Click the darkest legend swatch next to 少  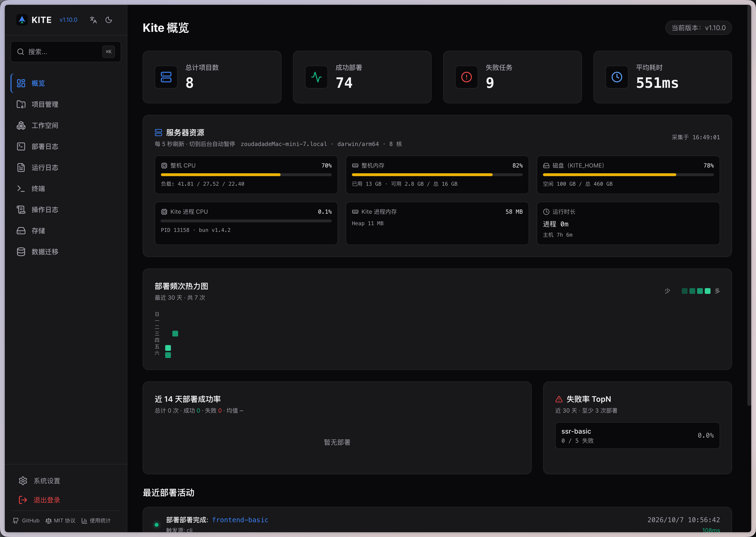[685, 291]
